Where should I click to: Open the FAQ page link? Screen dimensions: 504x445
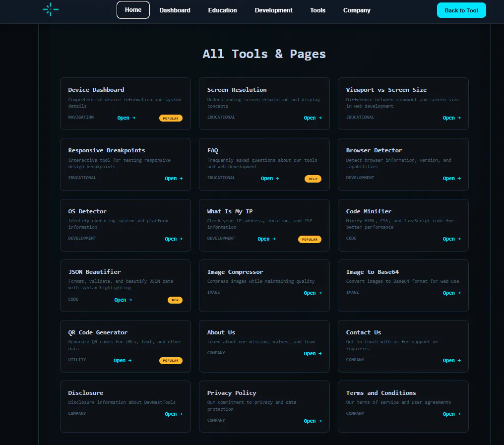tap(270, 179)
